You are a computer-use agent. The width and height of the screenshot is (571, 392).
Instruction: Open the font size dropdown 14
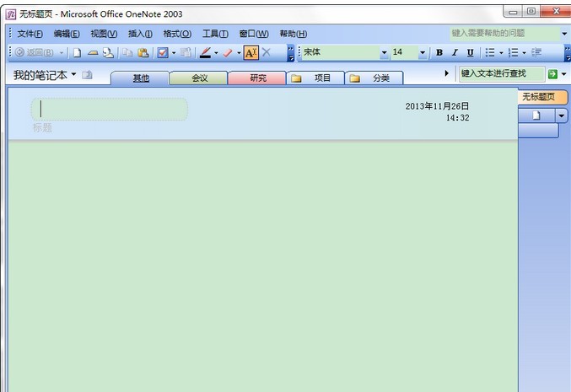423,53
